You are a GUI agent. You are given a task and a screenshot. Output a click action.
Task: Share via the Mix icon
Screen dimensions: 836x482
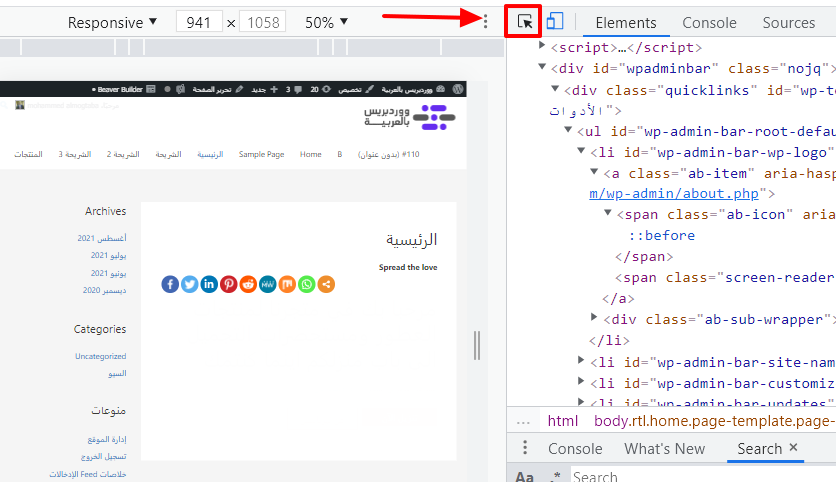point(287,284)
